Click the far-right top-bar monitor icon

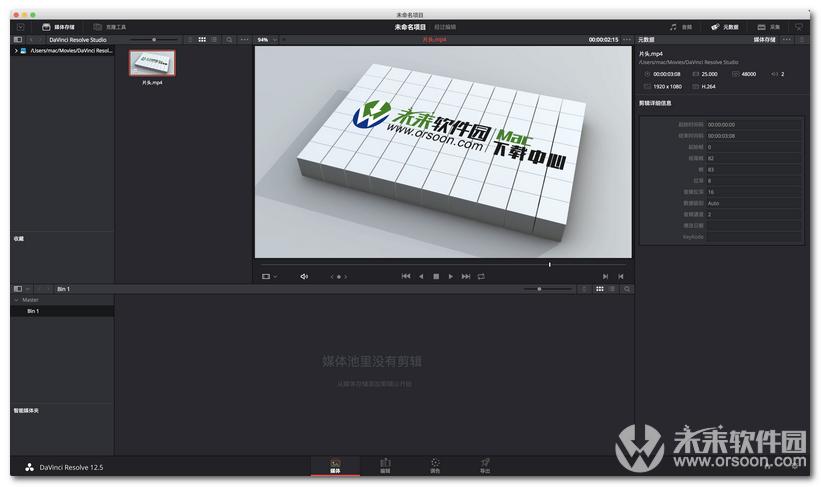(798, 27)
